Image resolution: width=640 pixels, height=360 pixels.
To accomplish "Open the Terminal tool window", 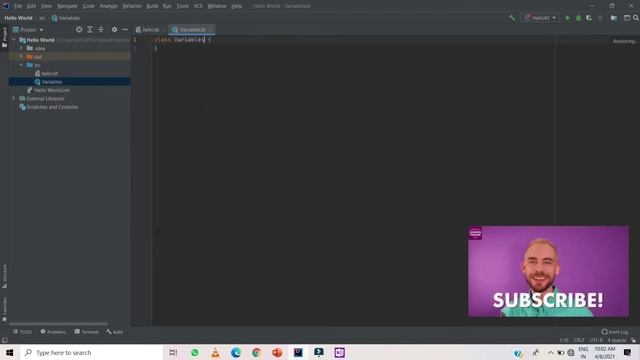I will 87,332.
